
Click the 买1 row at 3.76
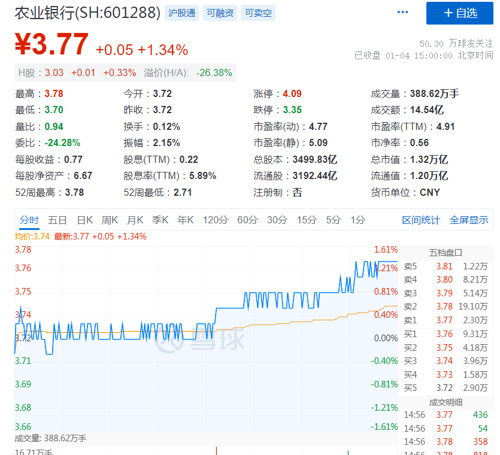pos(446,334)
